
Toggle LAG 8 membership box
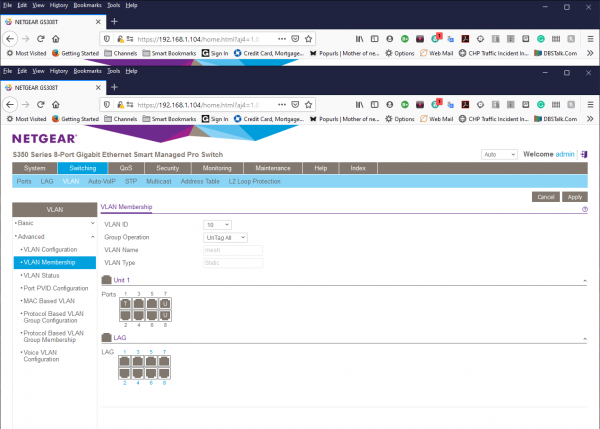(164, 373)
